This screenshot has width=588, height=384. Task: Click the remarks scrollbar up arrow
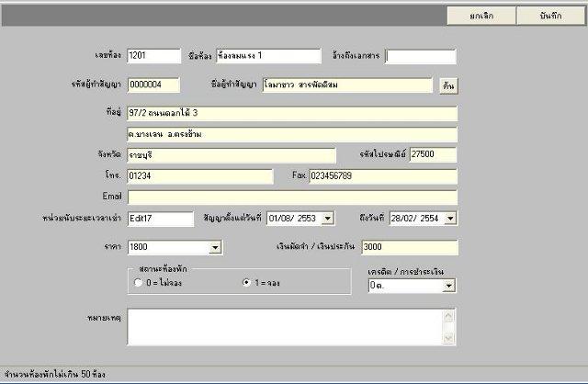click(448, 316)
